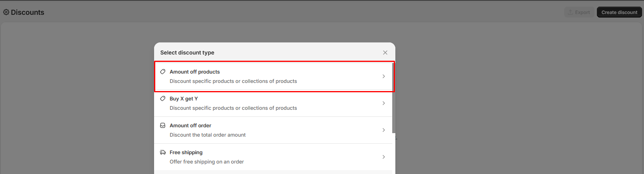This screenshot has height=174, width=644.
Task: Choose Buy X get Y discount type
Action: pyautogui.click(x=273, y=103)
